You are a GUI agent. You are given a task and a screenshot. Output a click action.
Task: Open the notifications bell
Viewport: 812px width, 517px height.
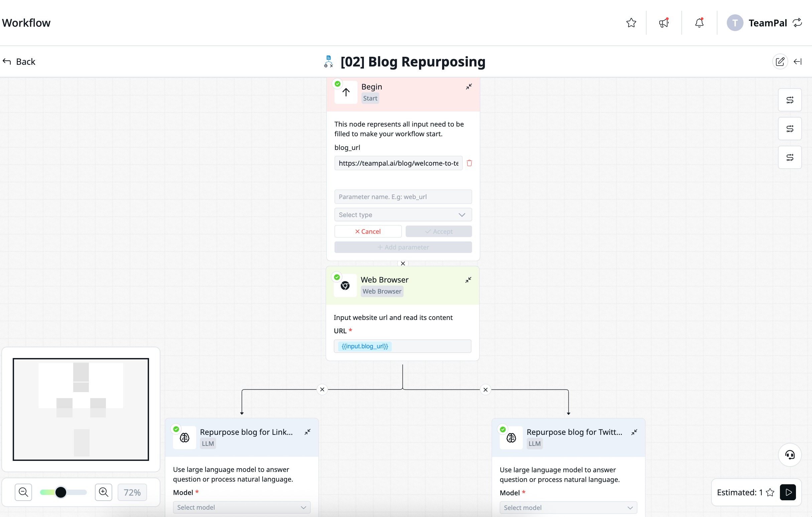point(699,23)
